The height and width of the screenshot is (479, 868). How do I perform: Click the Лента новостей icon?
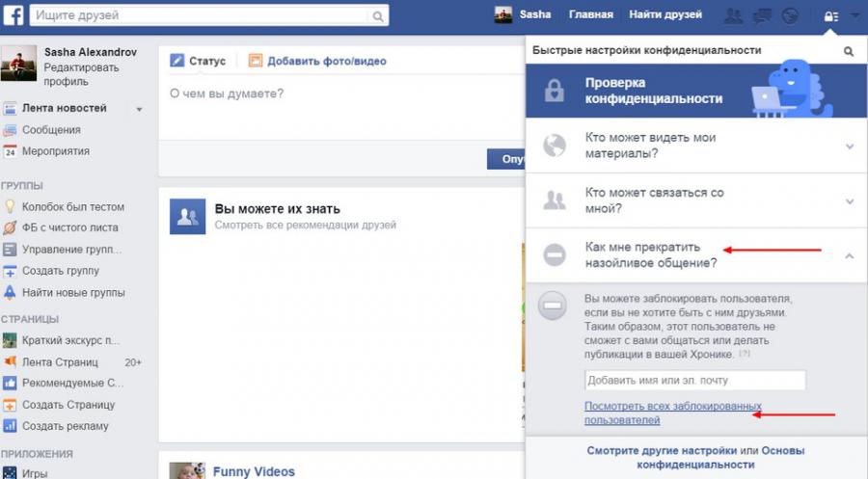pos(10,108)
